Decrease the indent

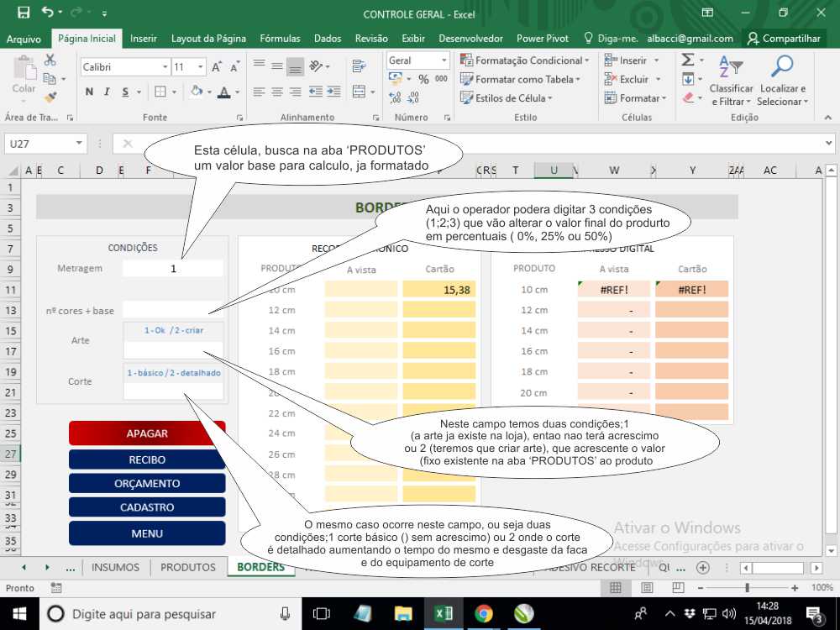pyautogui.click(x=316, y=92)
